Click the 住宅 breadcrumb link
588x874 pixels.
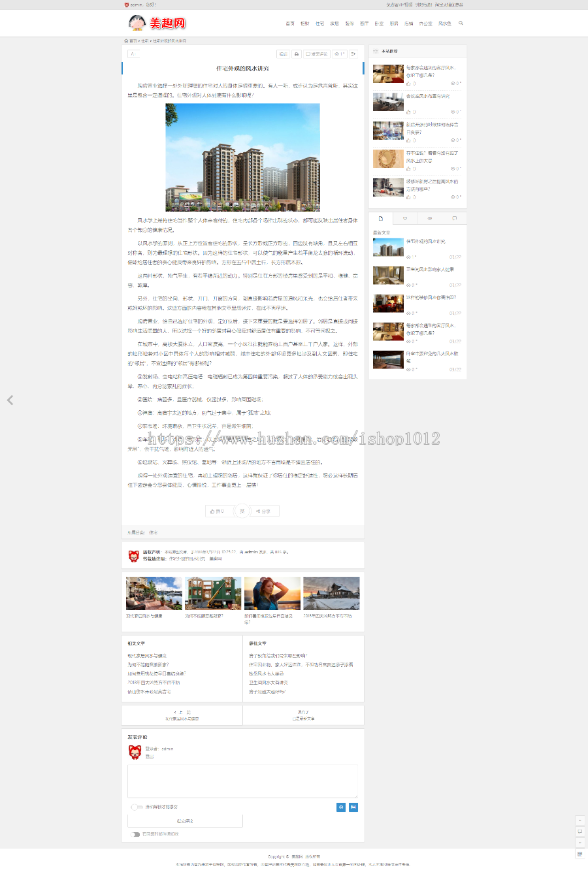145,40
